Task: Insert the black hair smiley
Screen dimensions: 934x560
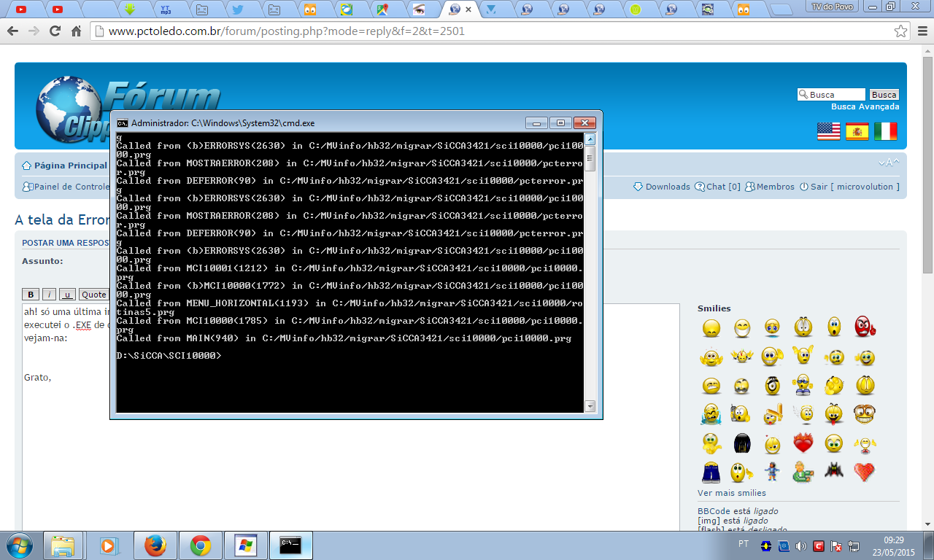Action: pos(742,443)
